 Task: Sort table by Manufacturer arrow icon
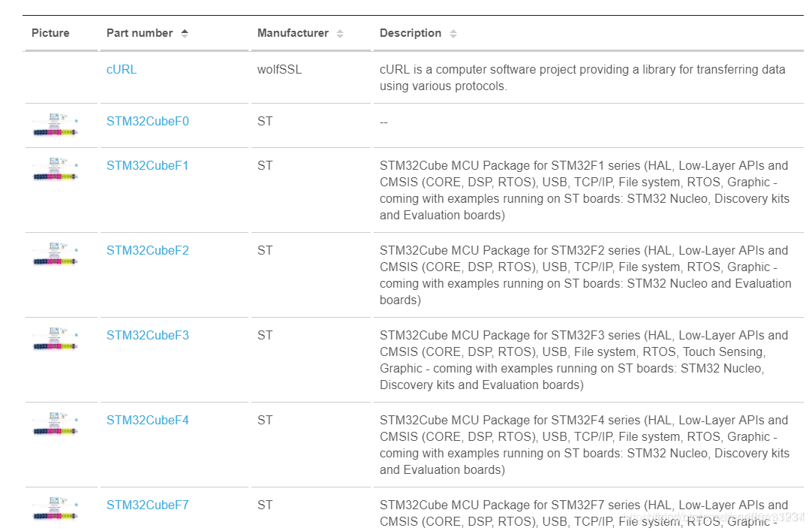(x=340, y=34)
